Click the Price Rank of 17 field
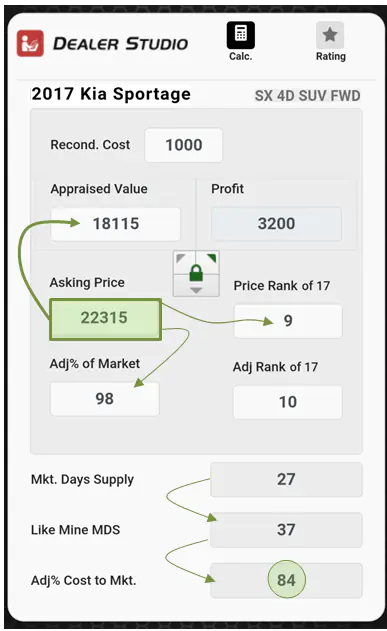The width and height of the screenshot is (387, 631). (x=288, y=321)
